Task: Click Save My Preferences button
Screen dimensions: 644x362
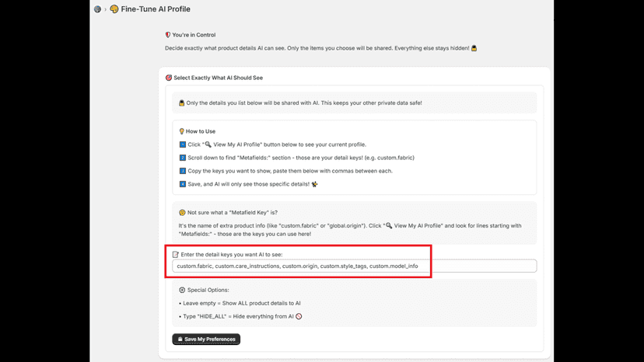Action: coord(206,339)
